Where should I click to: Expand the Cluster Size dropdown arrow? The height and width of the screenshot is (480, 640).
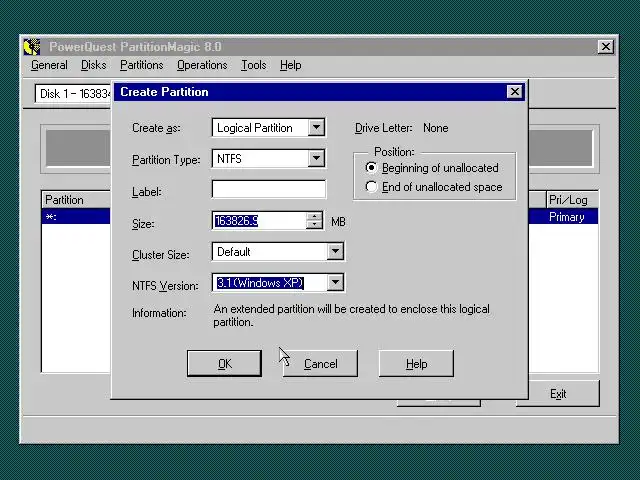click(x=335, y=251)
